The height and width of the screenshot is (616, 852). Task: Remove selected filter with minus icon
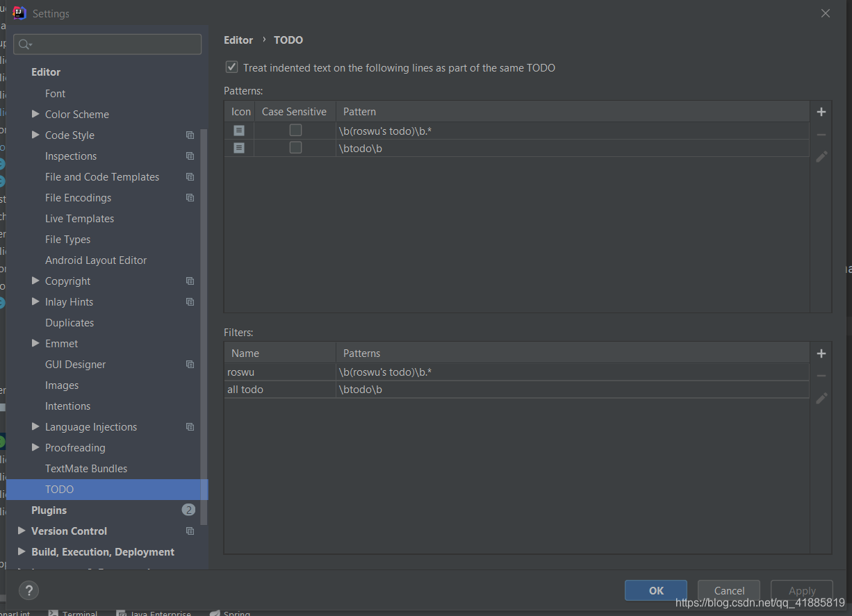(821, 376)
